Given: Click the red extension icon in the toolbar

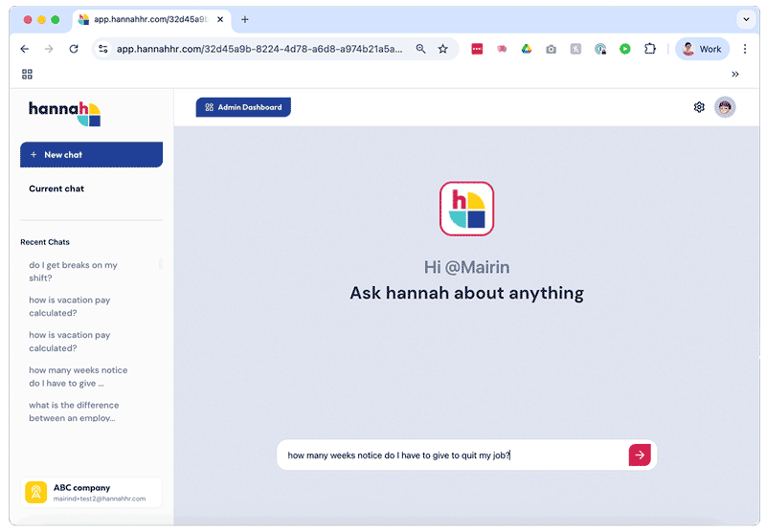Looking at the screenshot, I should pos(477,49).
